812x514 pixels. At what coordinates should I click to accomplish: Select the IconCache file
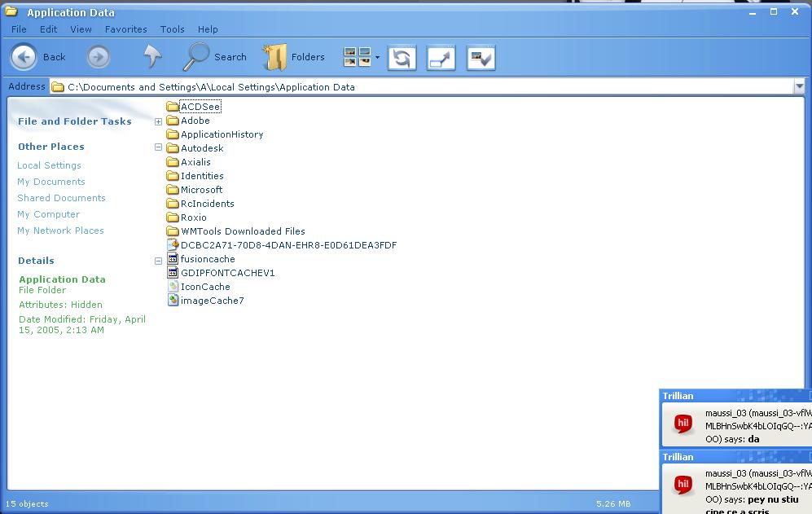205,287
